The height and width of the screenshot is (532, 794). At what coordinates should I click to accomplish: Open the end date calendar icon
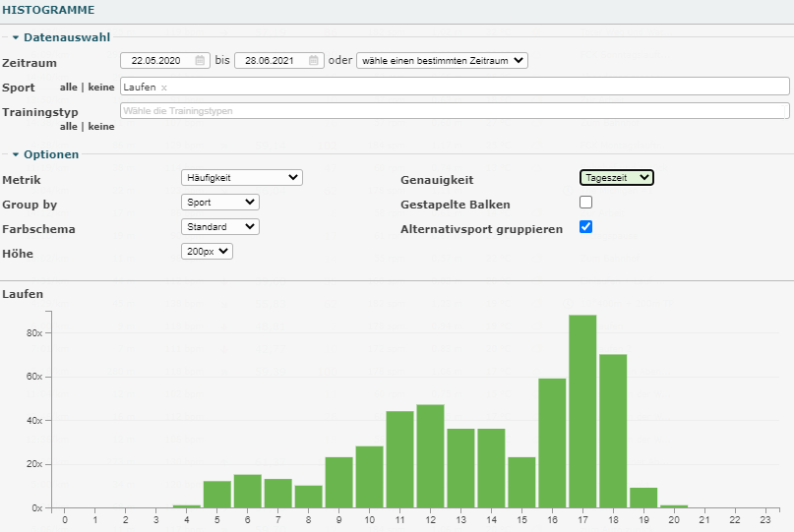tap(313, 60)
